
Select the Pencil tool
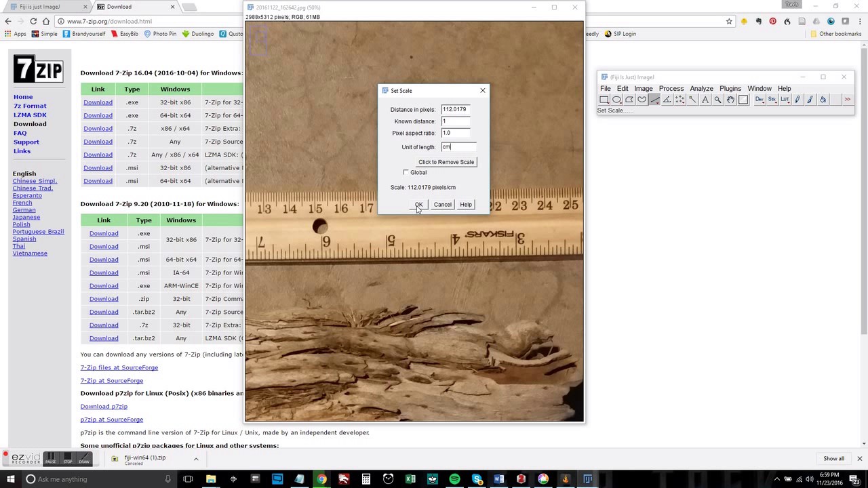[x=797, y=100]
